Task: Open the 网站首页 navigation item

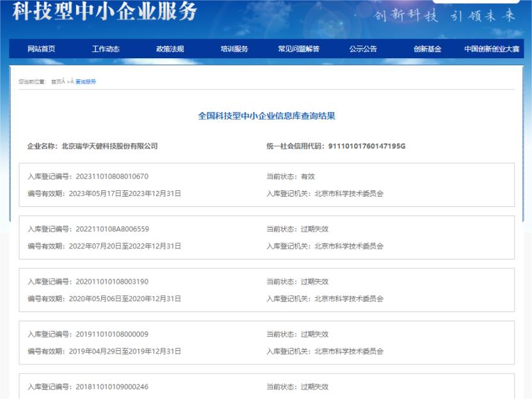Action: pyautogui.click(x=42, y=49)
